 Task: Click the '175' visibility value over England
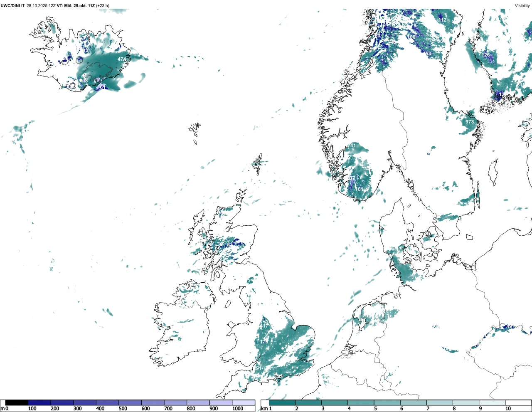point(264,342)
